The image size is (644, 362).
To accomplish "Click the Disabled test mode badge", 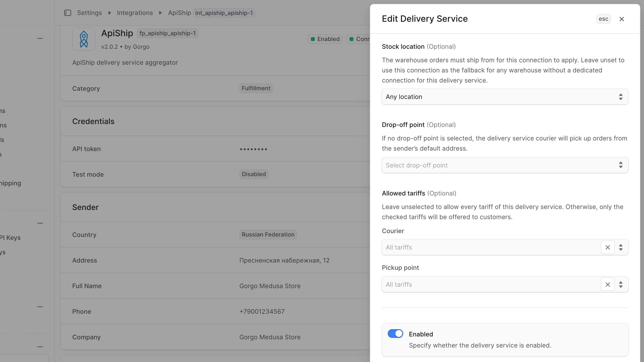I will (x=253, y=174).
